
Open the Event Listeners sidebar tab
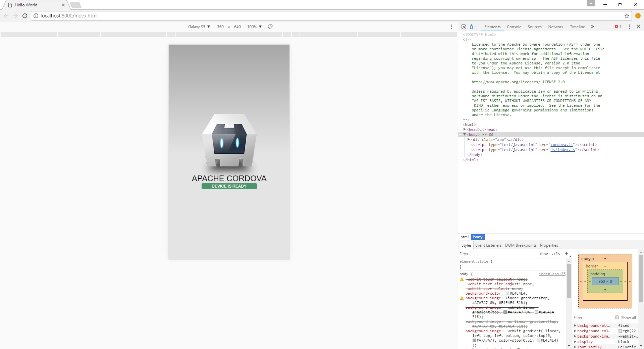click(x=488, y=245)
